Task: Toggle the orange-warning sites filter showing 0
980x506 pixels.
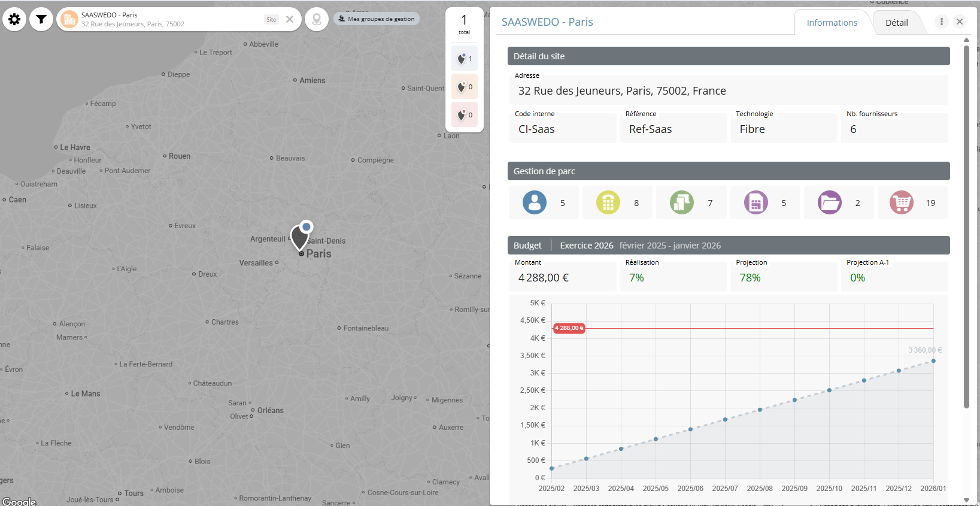Action: coord(465,87)
